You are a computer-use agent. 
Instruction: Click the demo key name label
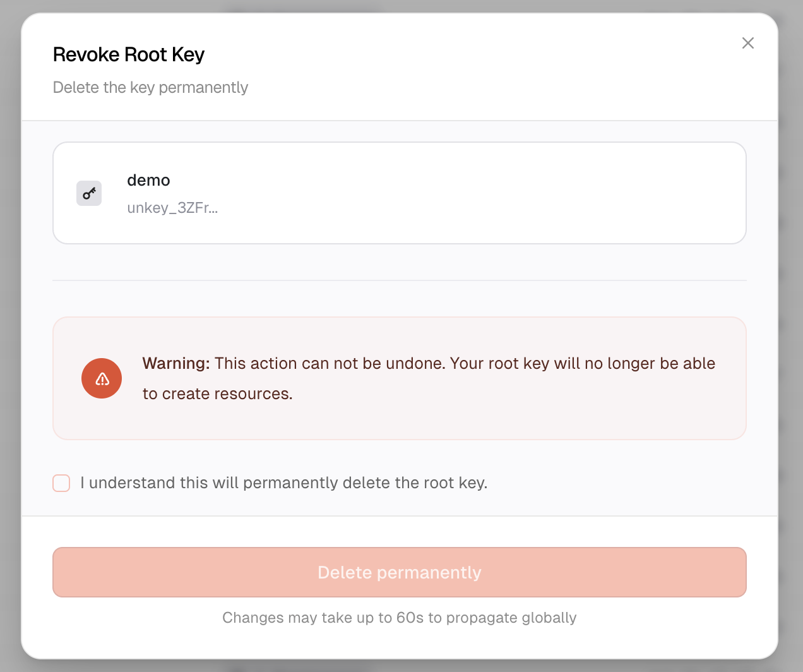point(148,180)
